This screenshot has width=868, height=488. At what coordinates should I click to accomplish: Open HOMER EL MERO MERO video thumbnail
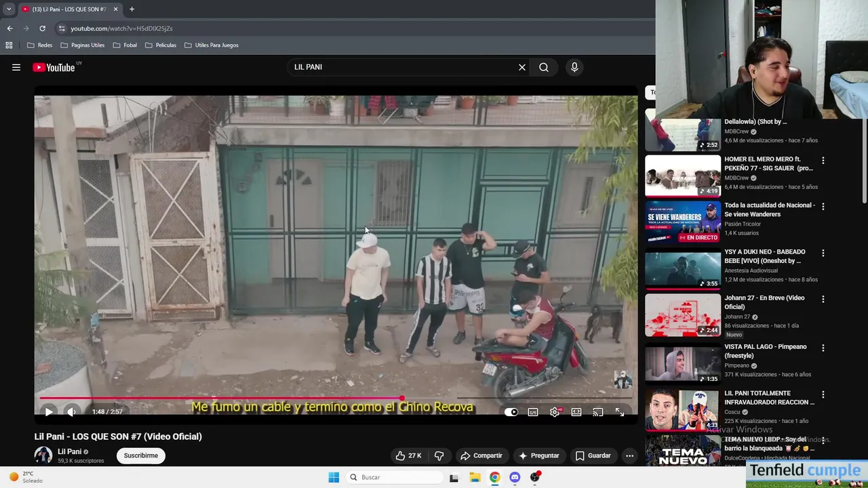coord(683,176)
